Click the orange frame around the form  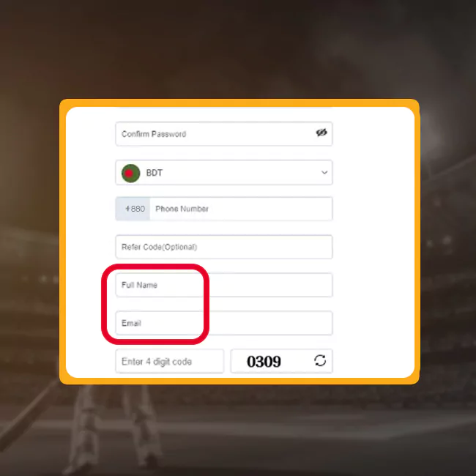(239, 103)
